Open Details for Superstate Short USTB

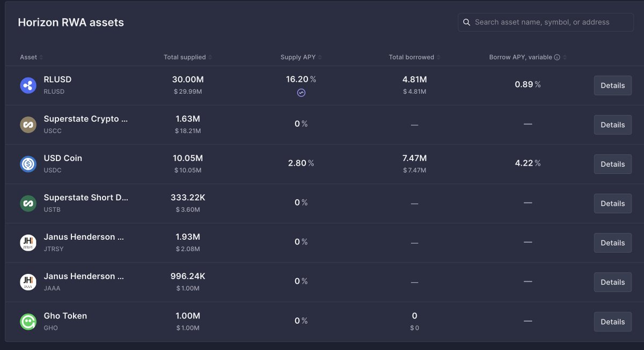(x=612, y=203)
